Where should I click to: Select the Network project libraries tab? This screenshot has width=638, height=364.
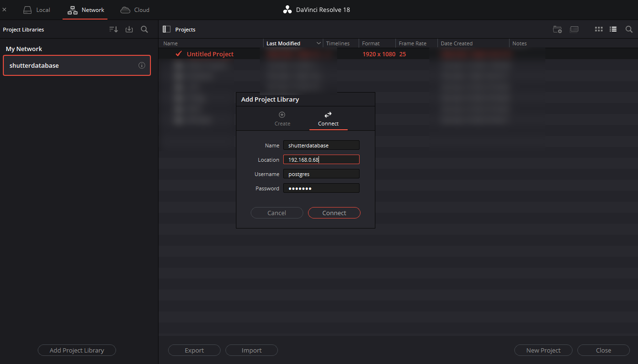pyautogui.click(x=86, y=10)
